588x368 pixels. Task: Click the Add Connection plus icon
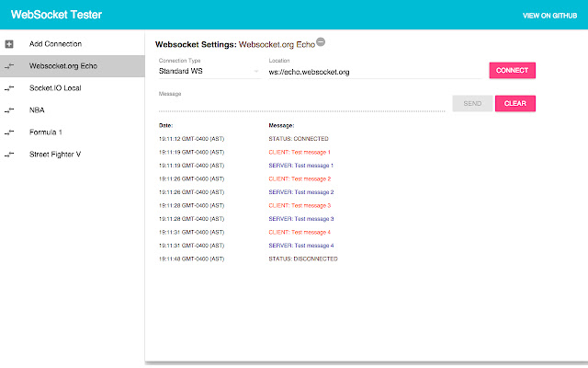[9, 44]
